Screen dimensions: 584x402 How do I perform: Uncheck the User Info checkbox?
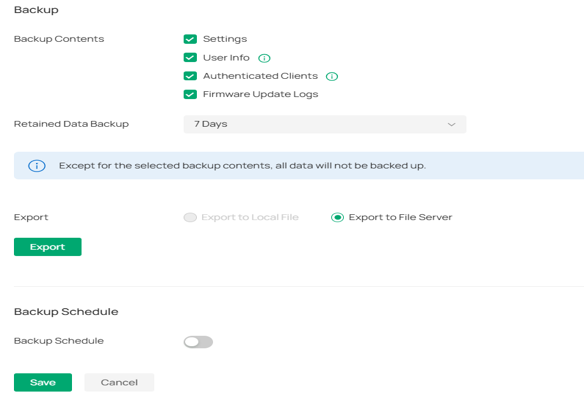[190, 57]
